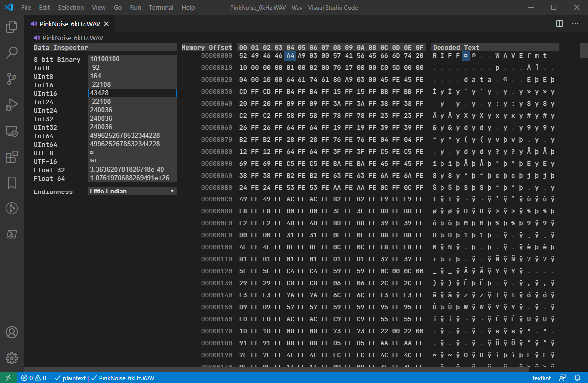
Task: Open the Terminal menu
Action: click(x=160, y=7)
